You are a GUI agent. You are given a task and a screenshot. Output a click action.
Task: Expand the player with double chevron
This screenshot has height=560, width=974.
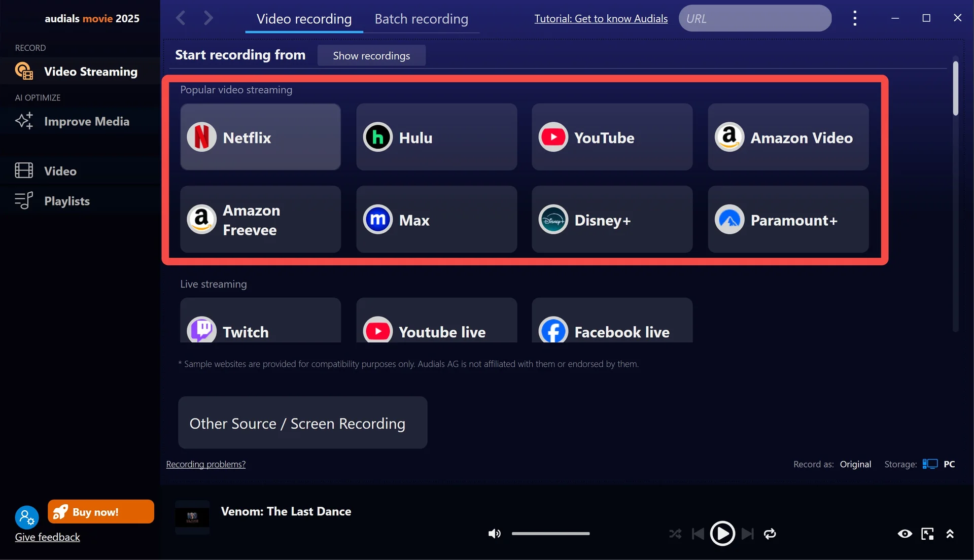pyautogui.click(x=950, y=534)
